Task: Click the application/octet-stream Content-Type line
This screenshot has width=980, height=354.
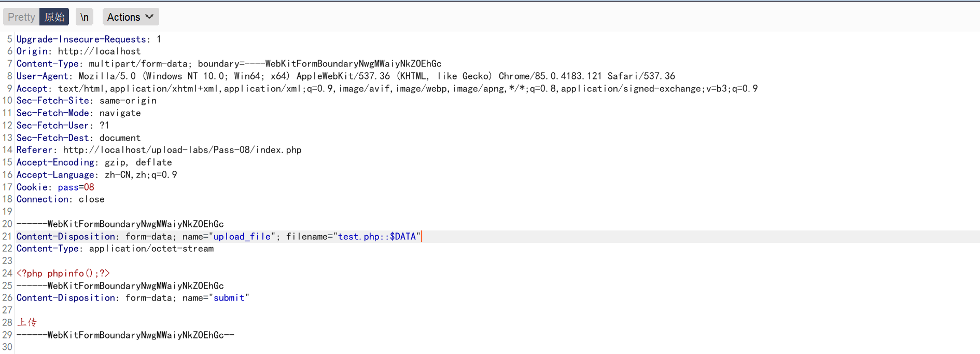Action: click(115, 249)
